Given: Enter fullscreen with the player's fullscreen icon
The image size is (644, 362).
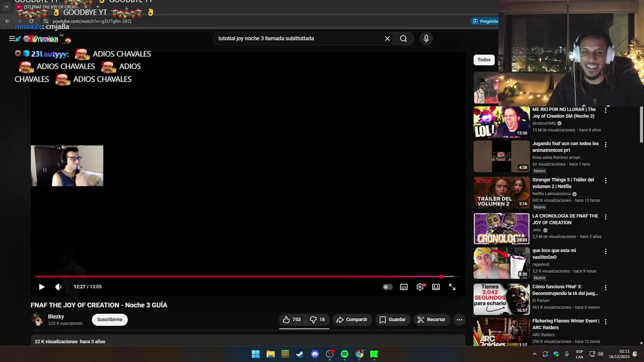Looking at the screenshot, I should 452,287.
